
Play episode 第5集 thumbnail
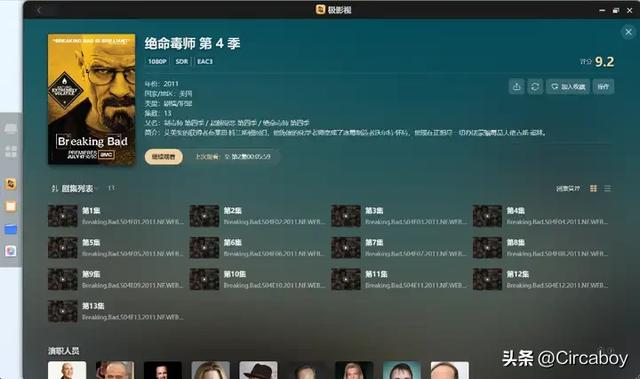click(62, 248)
